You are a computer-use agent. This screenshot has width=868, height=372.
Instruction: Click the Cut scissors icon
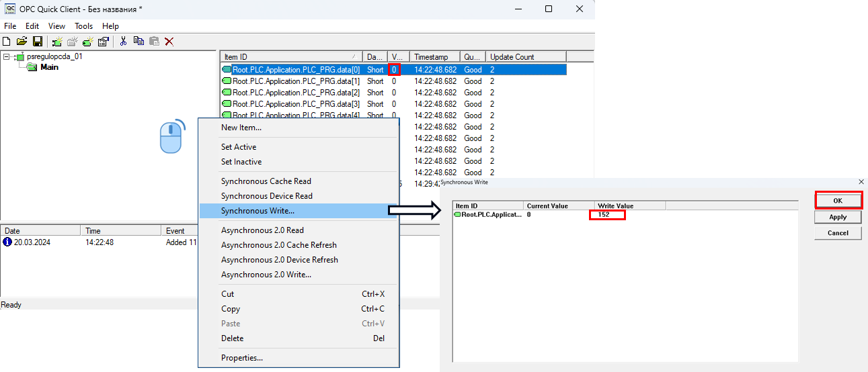tap(123, 42)
